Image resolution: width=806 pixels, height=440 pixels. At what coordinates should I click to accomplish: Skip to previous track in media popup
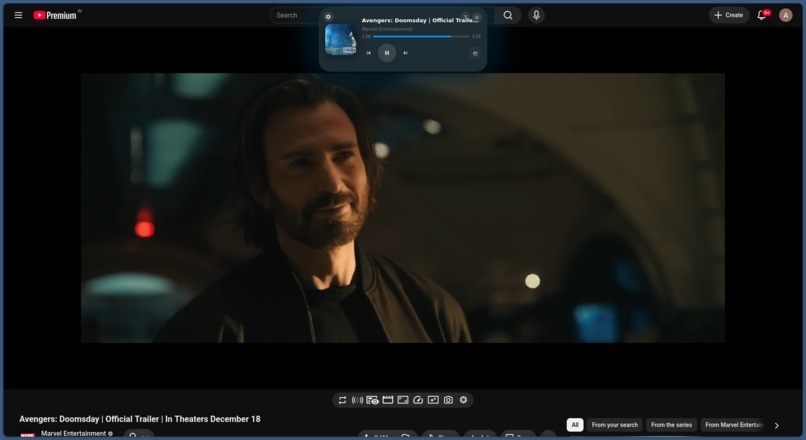[x=369, y=53]
